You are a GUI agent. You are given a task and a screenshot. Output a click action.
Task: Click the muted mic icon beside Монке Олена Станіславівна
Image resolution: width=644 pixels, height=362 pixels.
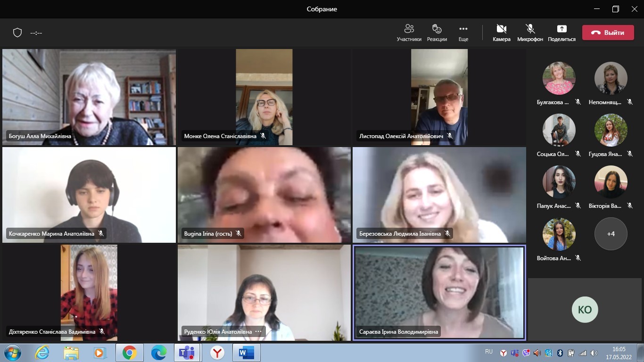[x=263, y=136]
